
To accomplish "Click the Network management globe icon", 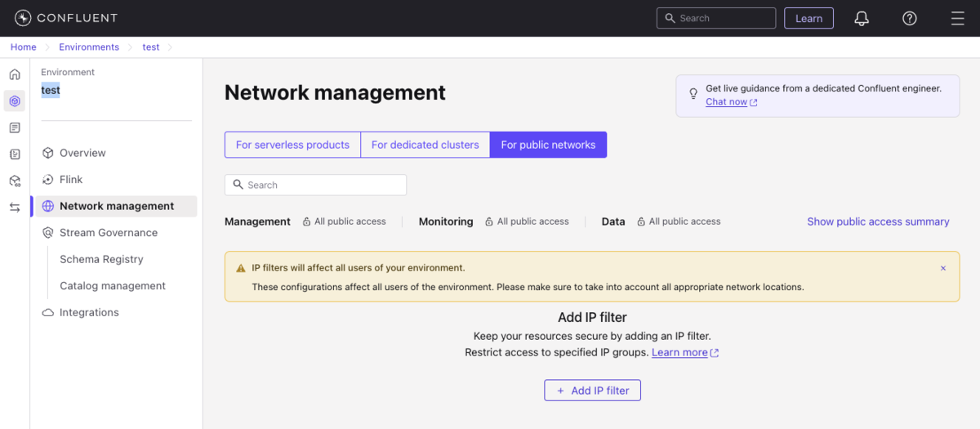I will [x=48, y=206].
